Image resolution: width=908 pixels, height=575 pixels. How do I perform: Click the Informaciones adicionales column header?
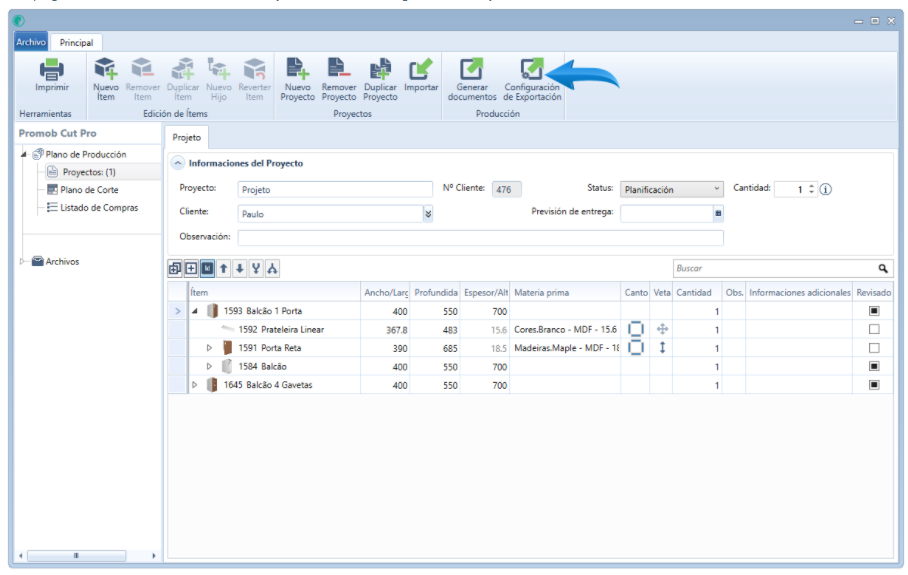click(799, 292)
